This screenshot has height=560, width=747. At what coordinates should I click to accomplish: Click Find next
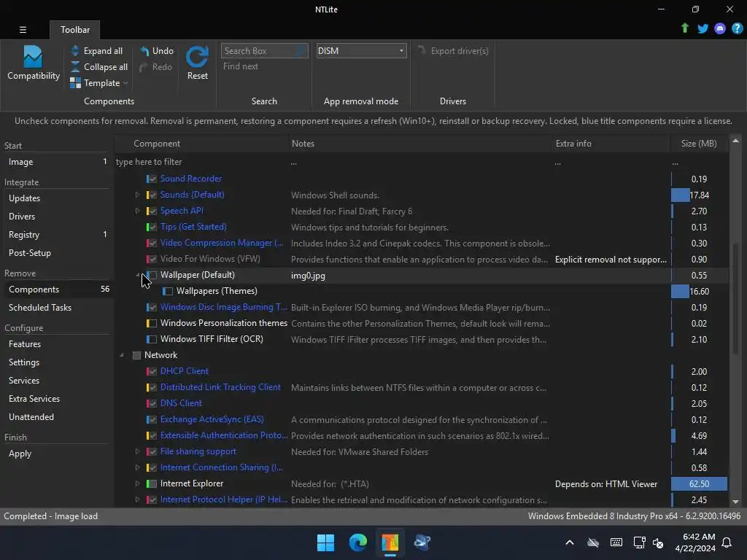click(x=241, y=66)
